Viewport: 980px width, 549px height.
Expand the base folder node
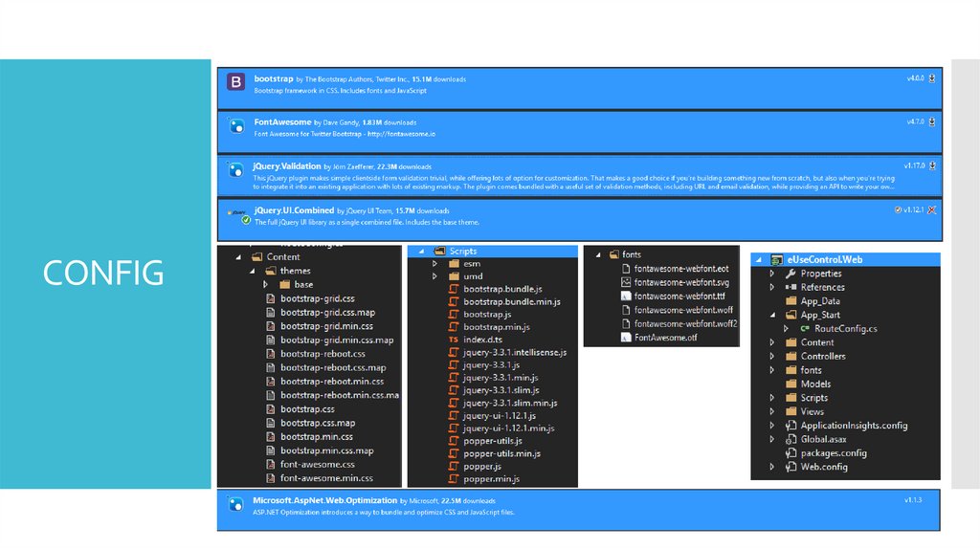pyautogui.click(x=266, y=285)
